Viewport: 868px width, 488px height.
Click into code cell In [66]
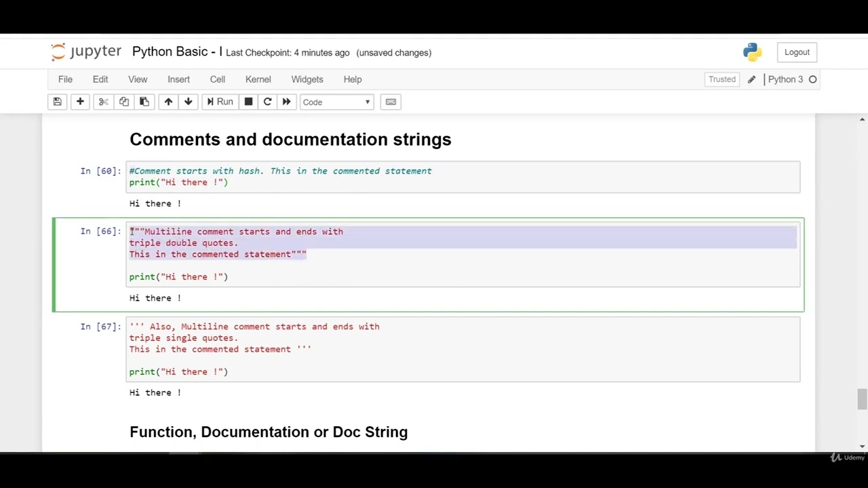(x=463, y=254)
